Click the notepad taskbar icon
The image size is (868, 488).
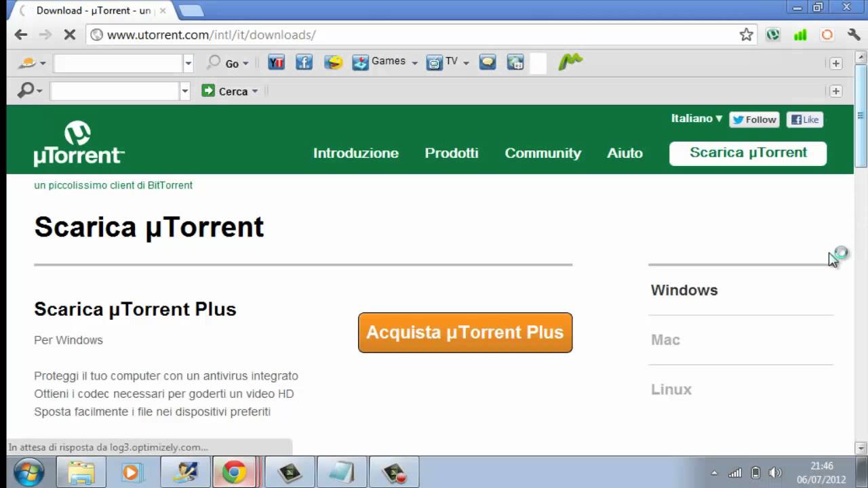pyautogui.click(x=342, y=472)
